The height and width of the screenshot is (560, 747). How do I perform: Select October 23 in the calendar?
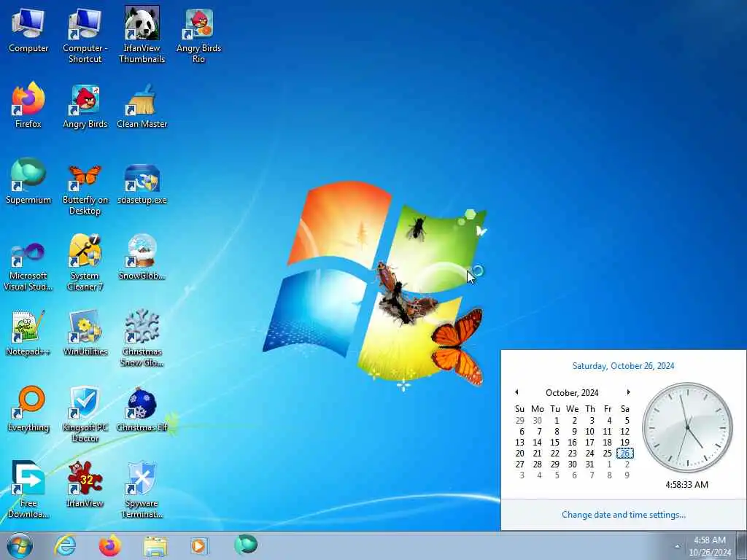point(572,454)
